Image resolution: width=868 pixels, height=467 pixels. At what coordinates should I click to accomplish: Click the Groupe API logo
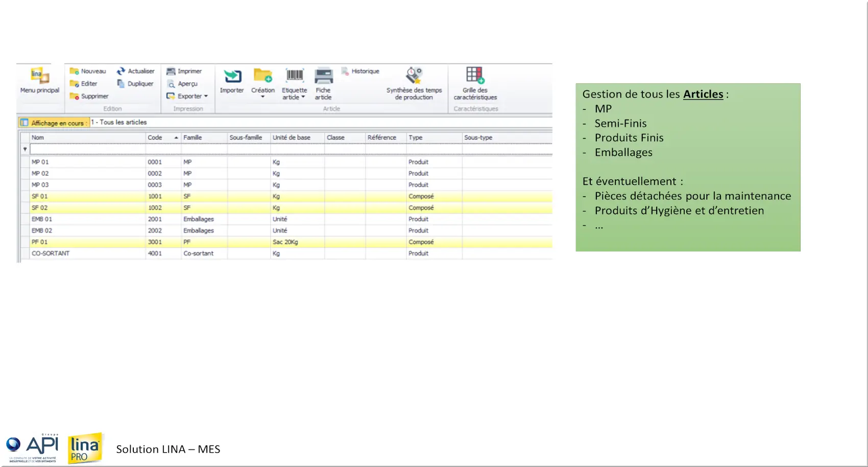[33, 449]
